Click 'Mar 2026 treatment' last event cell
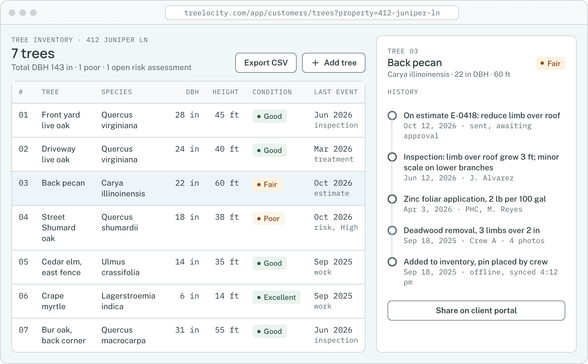Screen dimensions: 588x364 (333, 154)
